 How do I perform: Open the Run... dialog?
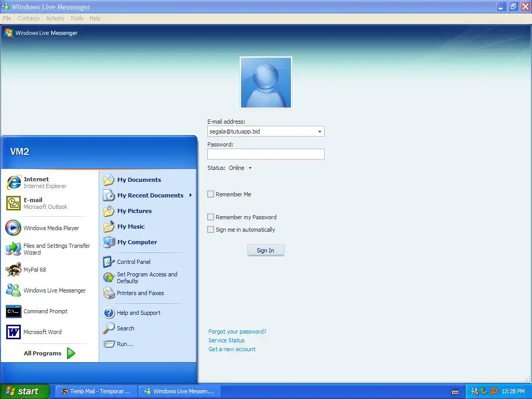point(118,344)
